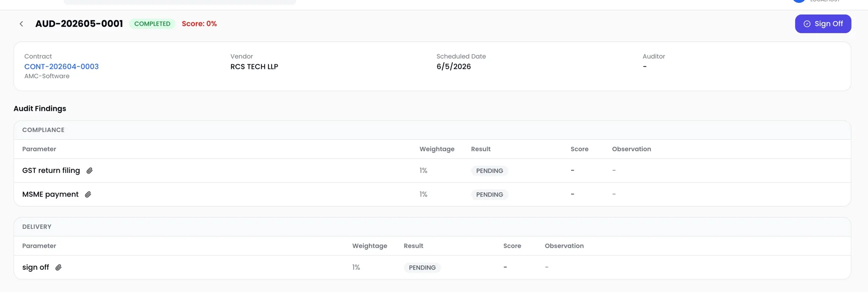Select the GST return filing parameter text

51,171
